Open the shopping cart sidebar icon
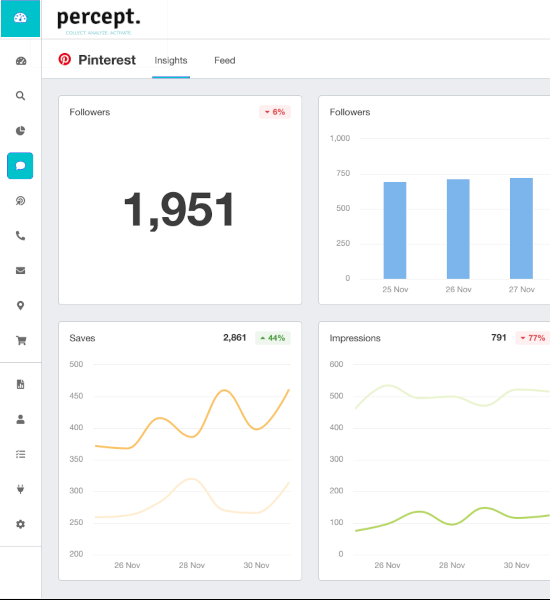 [x=21, y=340]
